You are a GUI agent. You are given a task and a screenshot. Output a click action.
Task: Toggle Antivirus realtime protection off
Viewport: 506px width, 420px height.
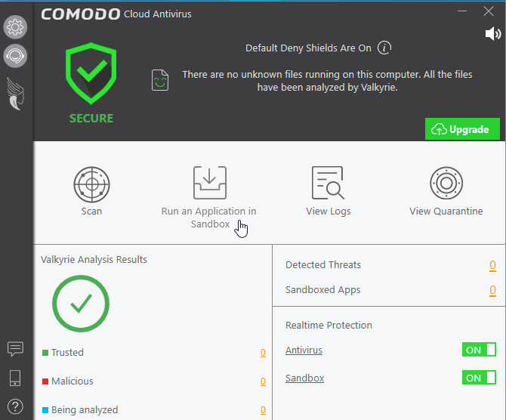click(x=479, y=350)
